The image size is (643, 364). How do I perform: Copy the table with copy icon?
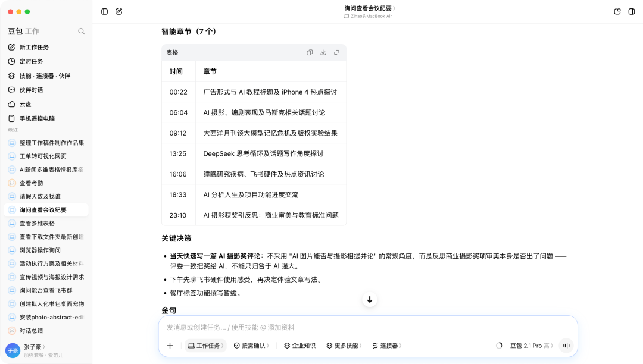pyautogui.click(x=310, y=52)
